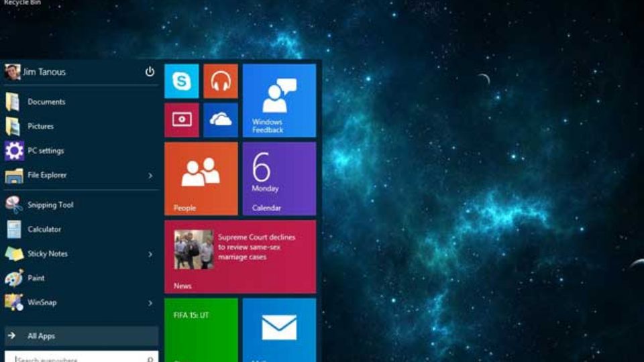Open the Windows Feedback tile
The width and height of the screenshot is (644, 362).
279,101
